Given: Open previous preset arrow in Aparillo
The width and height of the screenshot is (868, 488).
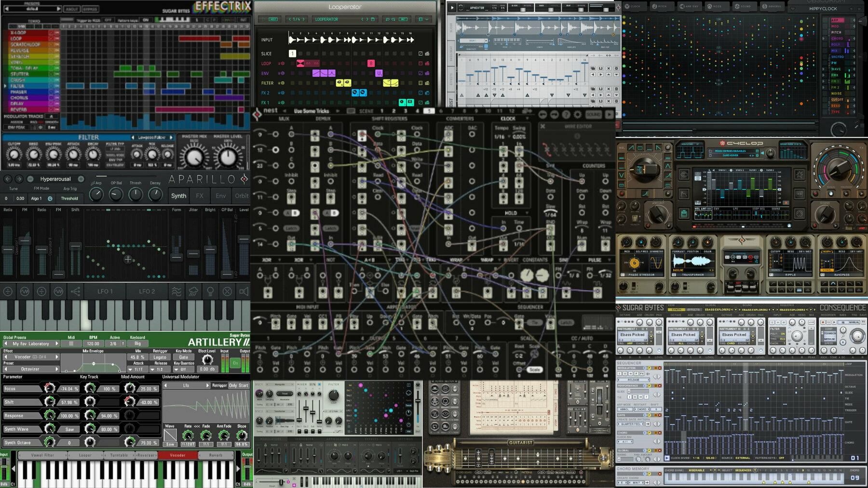Looking at the screenshot, I should point(8,179).
